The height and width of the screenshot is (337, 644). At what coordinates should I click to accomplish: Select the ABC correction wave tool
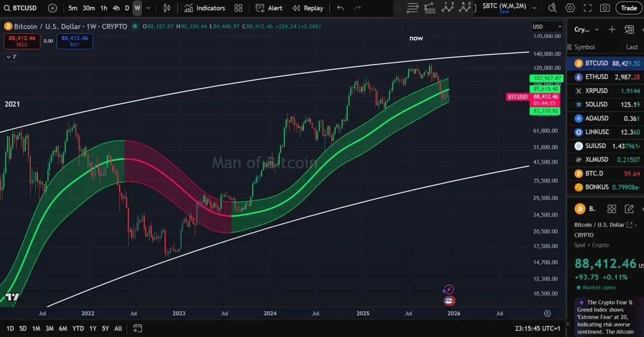(465, 8)
